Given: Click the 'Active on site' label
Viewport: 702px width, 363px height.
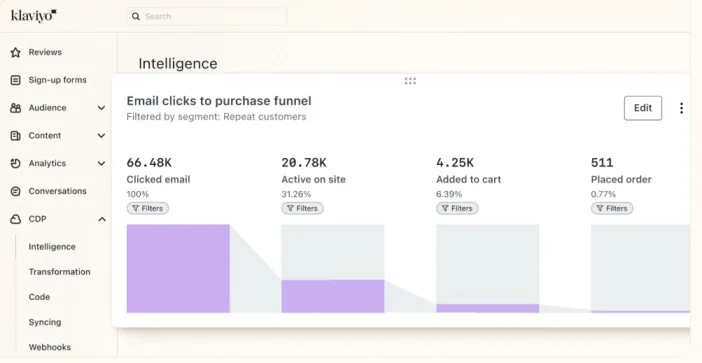Looking at the screenshot, I should [313, 179].
